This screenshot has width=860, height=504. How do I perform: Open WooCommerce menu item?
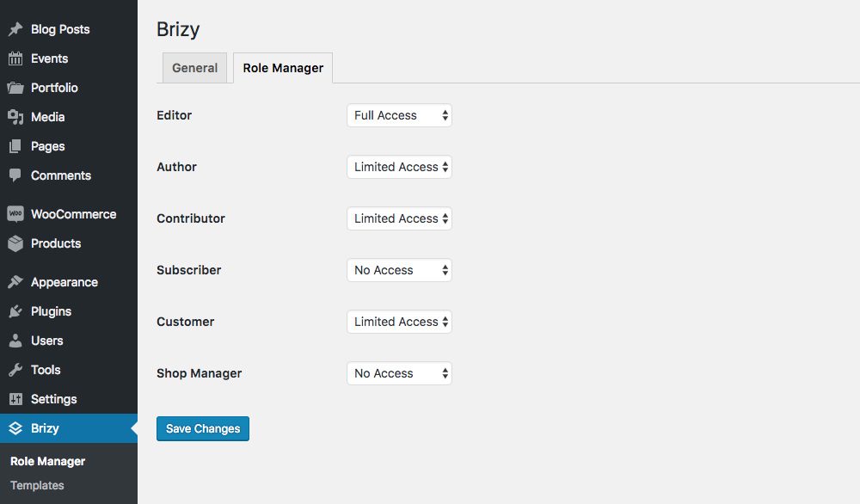coord(69,214)
